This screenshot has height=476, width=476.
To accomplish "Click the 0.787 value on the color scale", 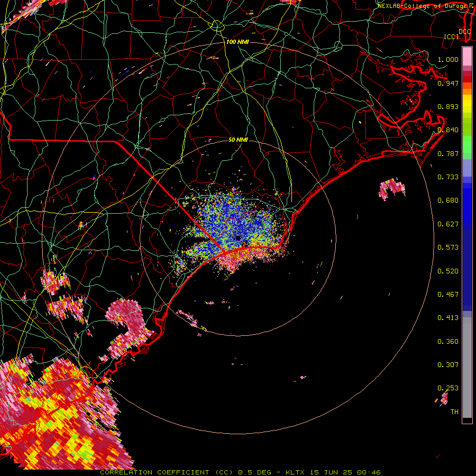I will point(448,153).
